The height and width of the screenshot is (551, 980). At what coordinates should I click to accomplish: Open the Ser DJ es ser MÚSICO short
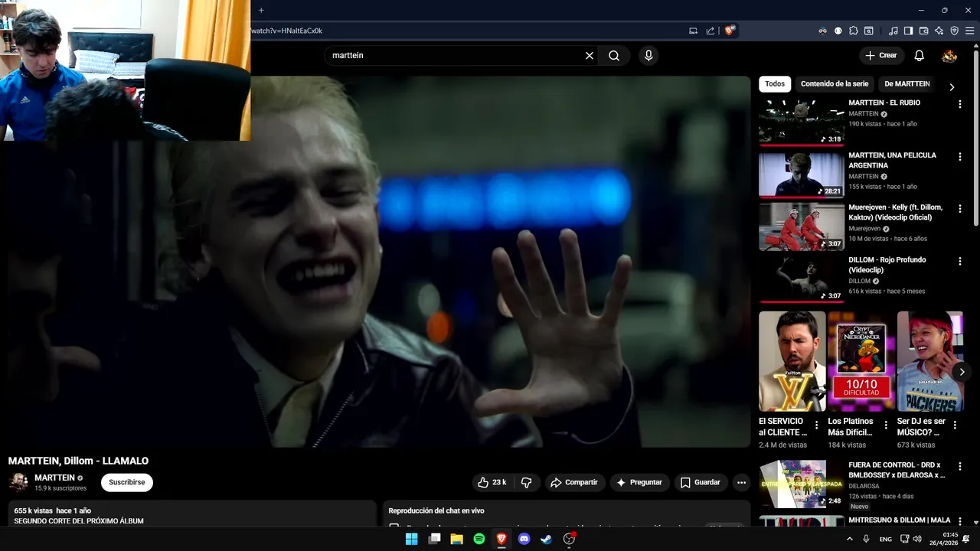[929, 361]
